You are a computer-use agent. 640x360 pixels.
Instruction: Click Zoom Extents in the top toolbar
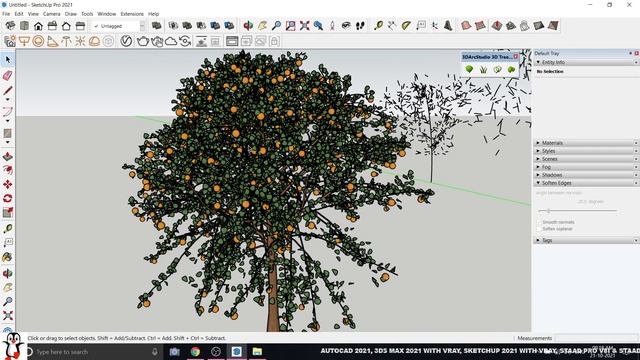(304, 26)
